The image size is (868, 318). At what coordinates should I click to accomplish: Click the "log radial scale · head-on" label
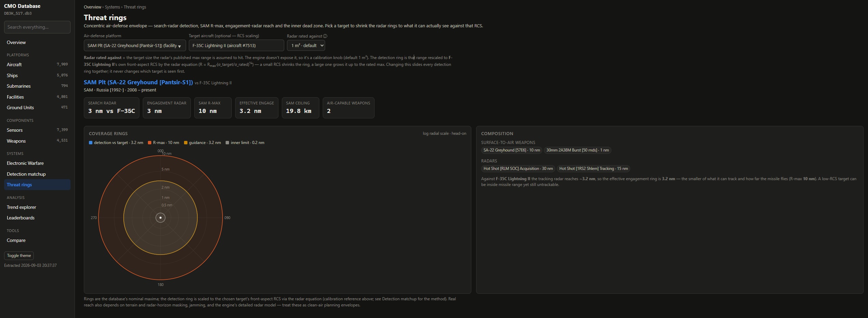[x=444, y=133]
